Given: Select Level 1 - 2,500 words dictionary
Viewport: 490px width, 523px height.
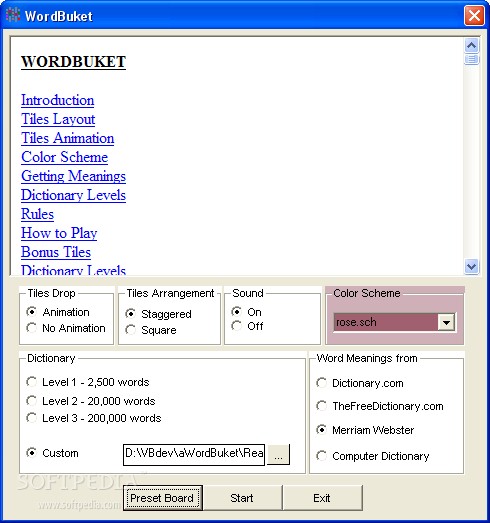Looking at the screenshot, I should coord(88,382).
